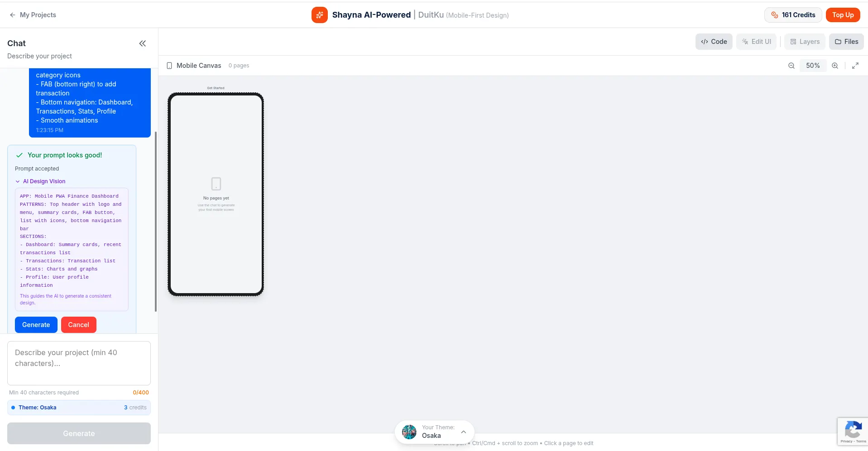Collapse the Chat panel with double-chevron icon
This screenshot has width=868, height=451.
pos(142,43)
